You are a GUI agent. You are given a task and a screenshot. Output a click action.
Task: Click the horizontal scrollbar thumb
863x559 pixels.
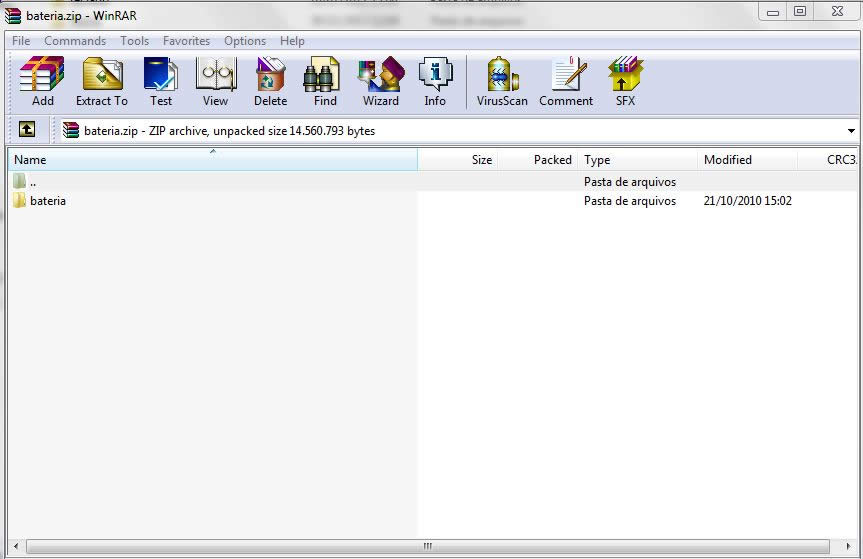click(428, 546)
